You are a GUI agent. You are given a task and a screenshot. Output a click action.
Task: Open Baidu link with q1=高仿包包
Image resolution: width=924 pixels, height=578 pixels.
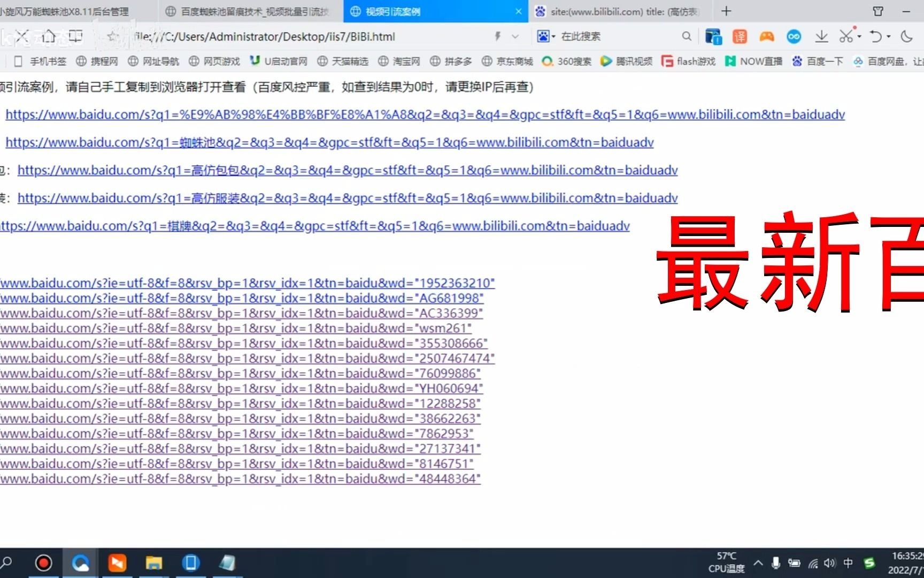click(x=348, y=170)
